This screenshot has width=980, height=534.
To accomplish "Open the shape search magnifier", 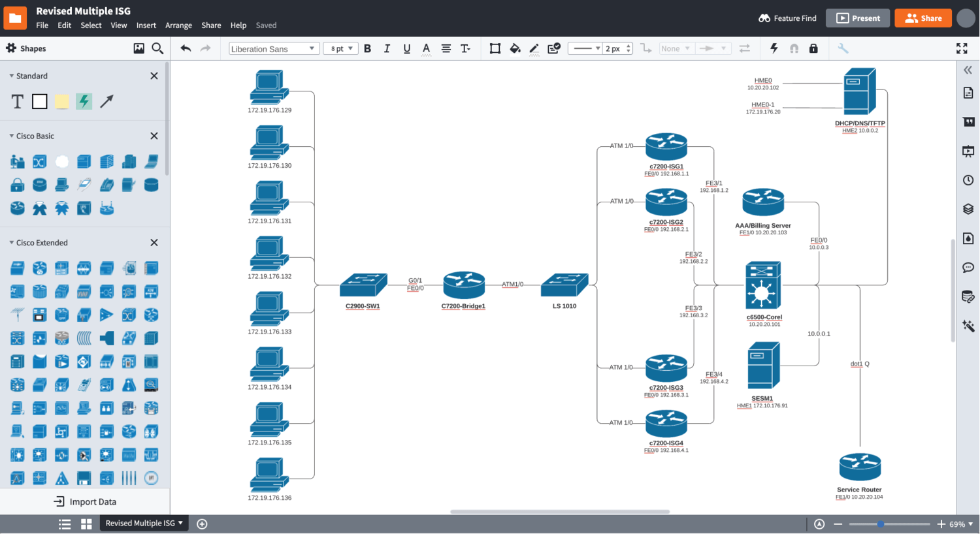I will pos(157,48).
